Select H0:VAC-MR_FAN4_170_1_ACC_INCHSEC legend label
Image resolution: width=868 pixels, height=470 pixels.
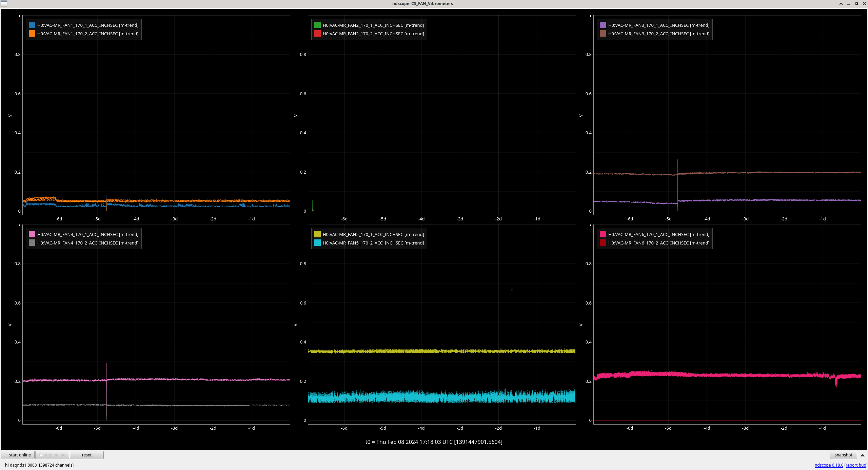[88, 234]
